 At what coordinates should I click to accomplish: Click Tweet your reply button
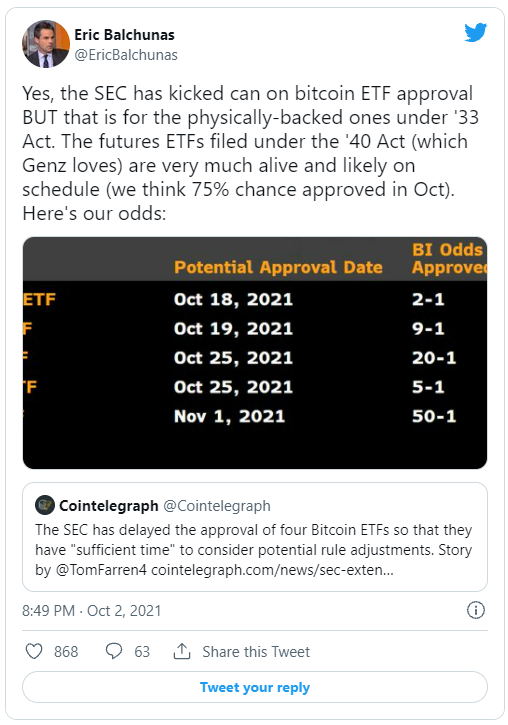[x=255, y=688]
